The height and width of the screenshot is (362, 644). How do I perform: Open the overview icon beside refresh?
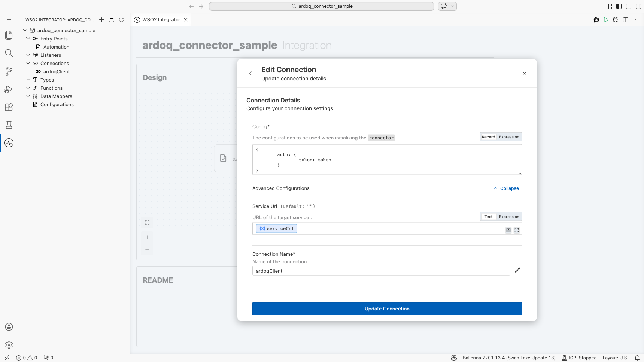click(x=112, y=20)
